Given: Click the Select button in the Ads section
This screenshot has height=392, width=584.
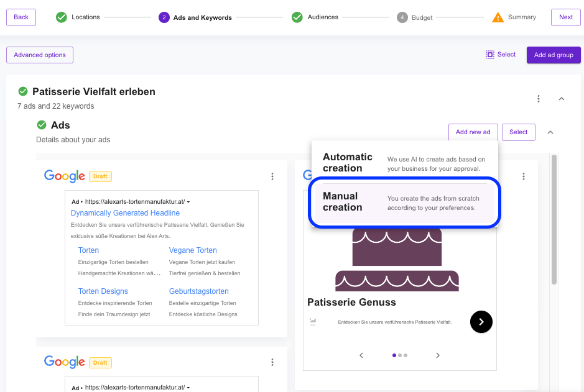Looking at the screenshot, I should 518,132.
